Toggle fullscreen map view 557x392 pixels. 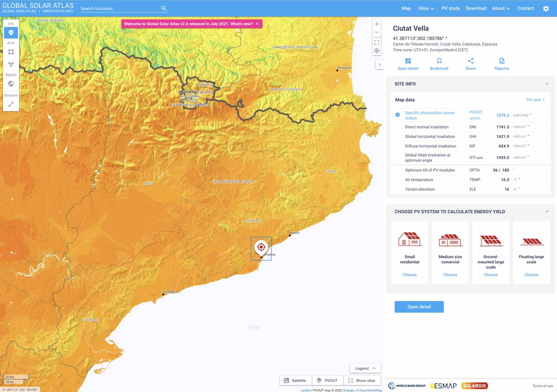tap(376, 42)
